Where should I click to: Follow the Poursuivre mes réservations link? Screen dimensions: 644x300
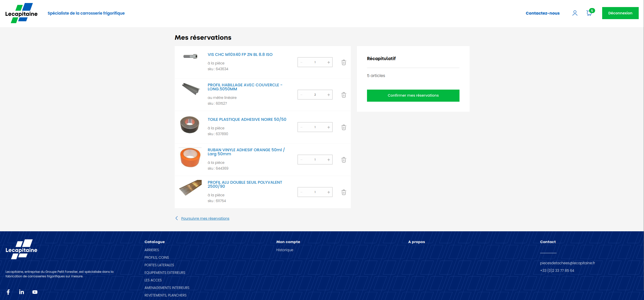(205, 218)
